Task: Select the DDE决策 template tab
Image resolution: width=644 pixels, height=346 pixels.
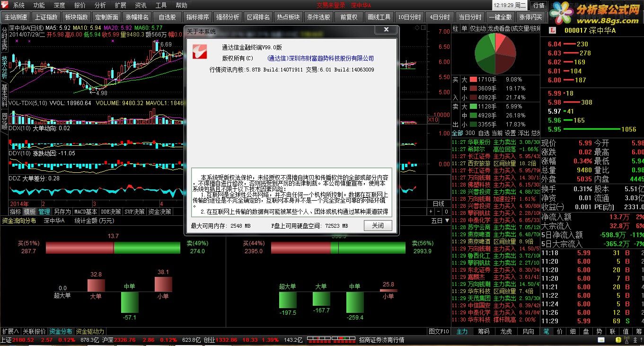Action: tap(111, 212)
